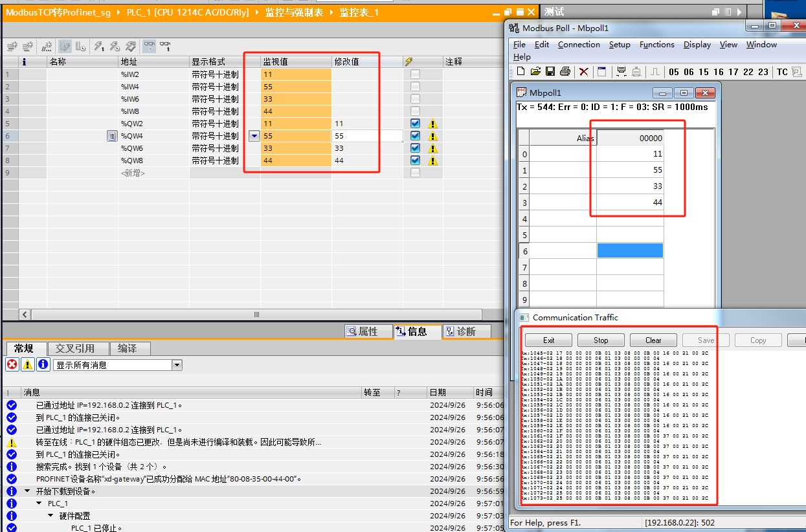The width and height of the screenshot is (806, 532).
Task: Open the Connection menu in Modbus Poll
Action: [x=579, y=45]
